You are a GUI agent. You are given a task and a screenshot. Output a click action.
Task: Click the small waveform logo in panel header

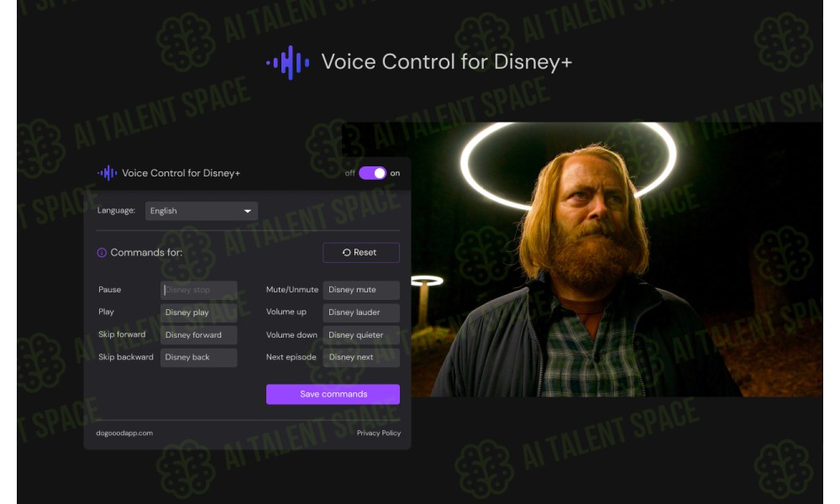click(108, 173)
